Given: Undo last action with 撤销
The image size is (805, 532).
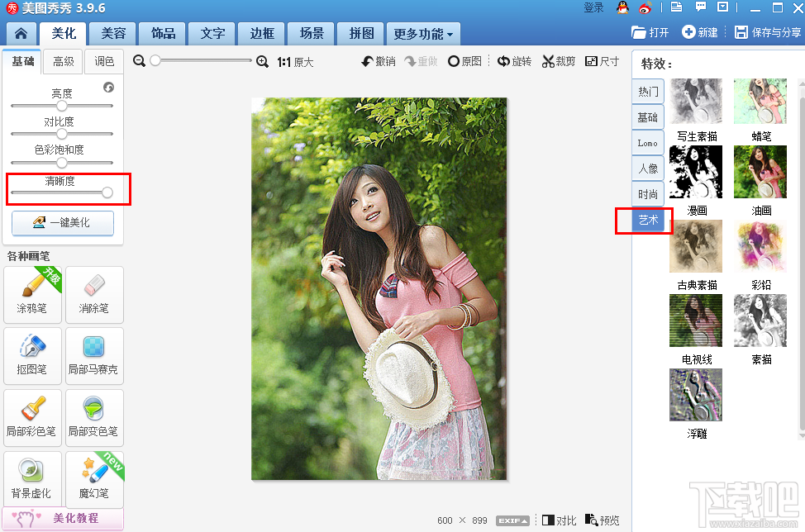Looking at the screenshot, I should pyautogui.click(x=379, y=62).
